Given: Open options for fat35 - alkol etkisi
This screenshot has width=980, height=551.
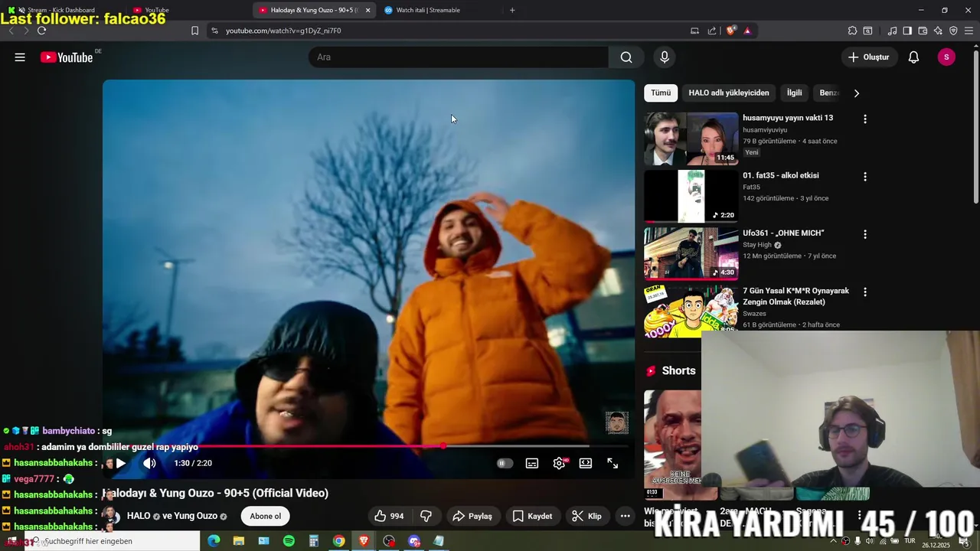Looking at the screenshot, I should click(865, 177).
